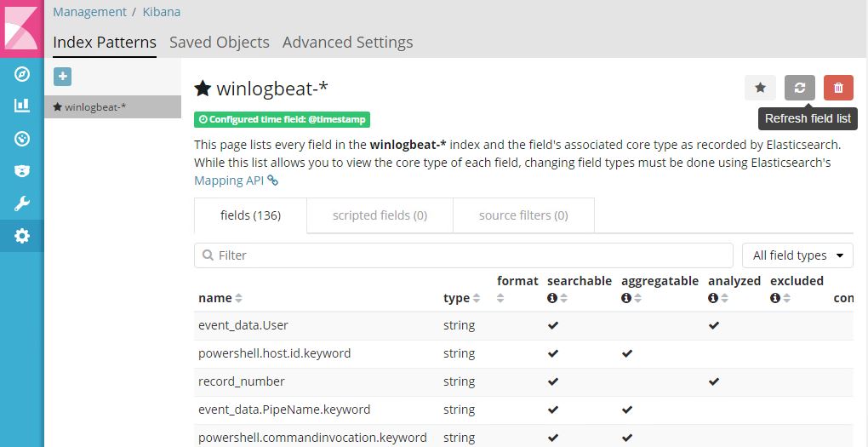Screen dimensions: 868x447
Task: Set winlogbeat-* as default with star button
Action: (760, 87)
